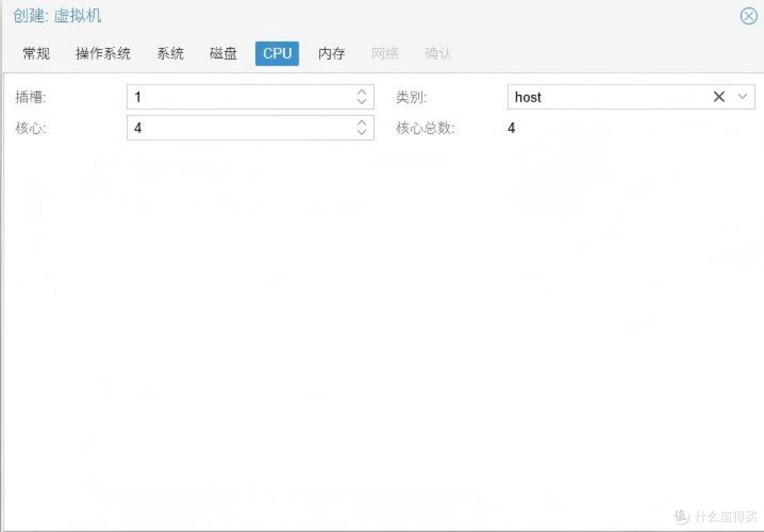Expand the 类别 CPU type dropdown
This screenshot has height=532, width=764.
tap(742, 96)
